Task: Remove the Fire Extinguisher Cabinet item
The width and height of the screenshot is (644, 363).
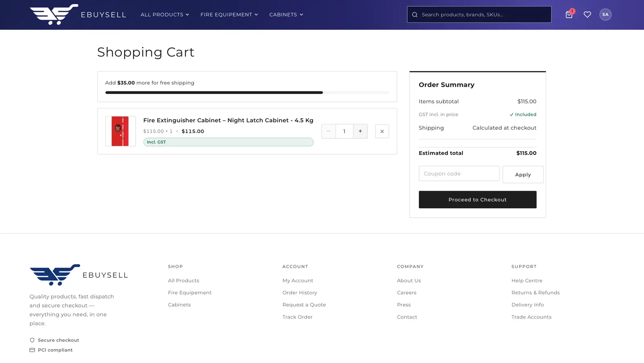Action: tap(382, 131)
